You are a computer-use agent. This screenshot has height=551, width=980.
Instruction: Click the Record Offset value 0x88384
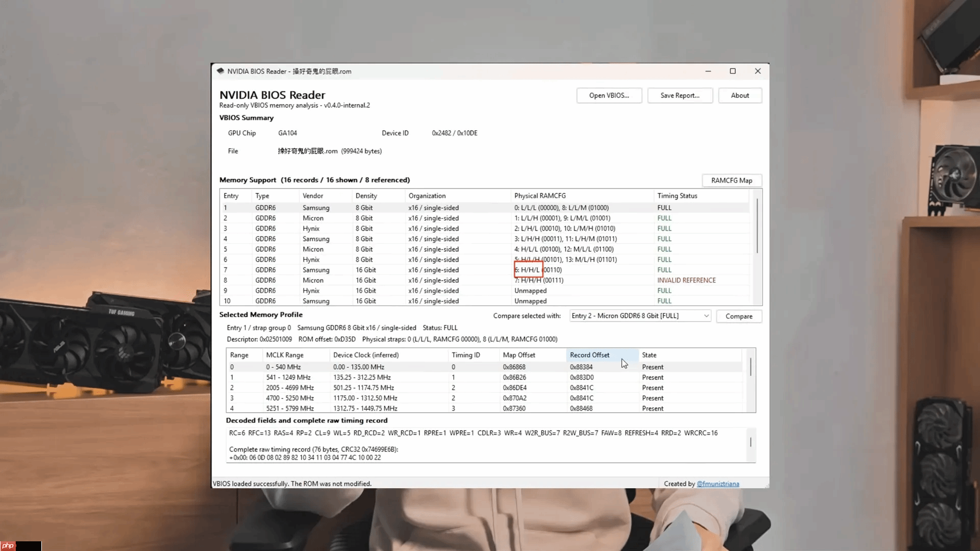pos(581,367)
